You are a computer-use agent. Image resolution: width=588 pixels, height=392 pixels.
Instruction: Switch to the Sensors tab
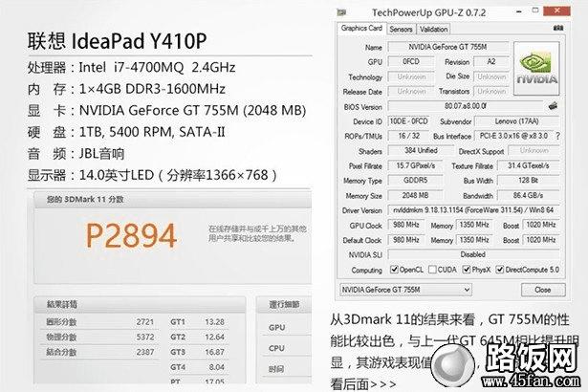pos(401,30)
